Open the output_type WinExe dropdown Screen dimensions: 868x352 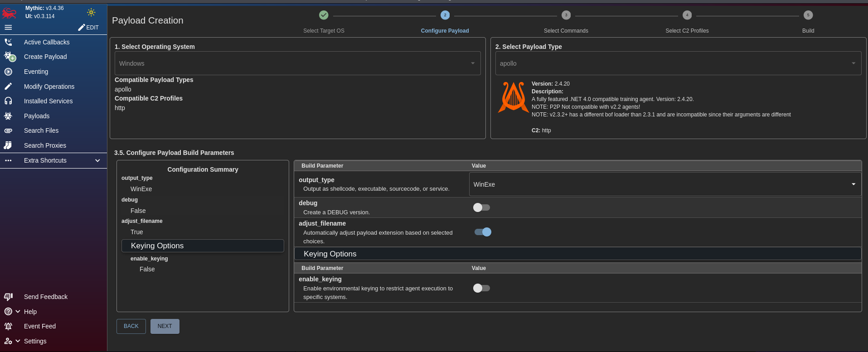pos(665,184)
